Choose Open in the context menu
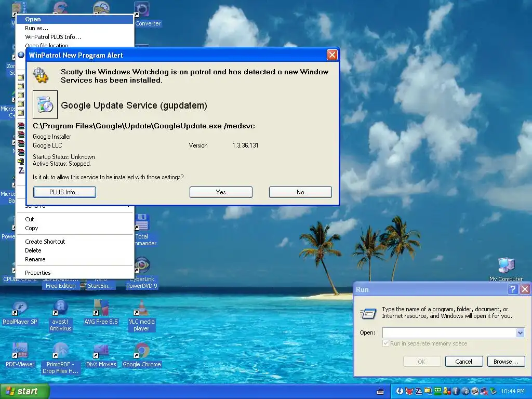This screenshot has width=532, height=399. click(x=74, y=19)
